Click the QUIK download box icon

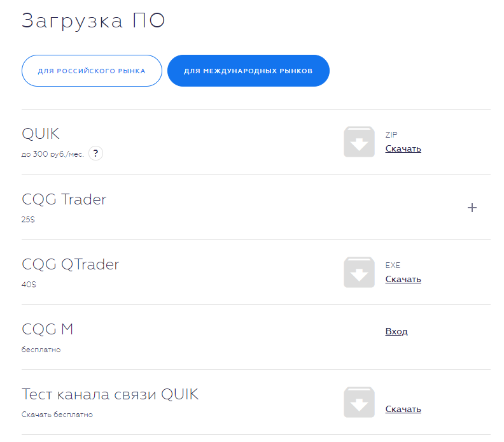pyautogui.click(x=359, y=141)
